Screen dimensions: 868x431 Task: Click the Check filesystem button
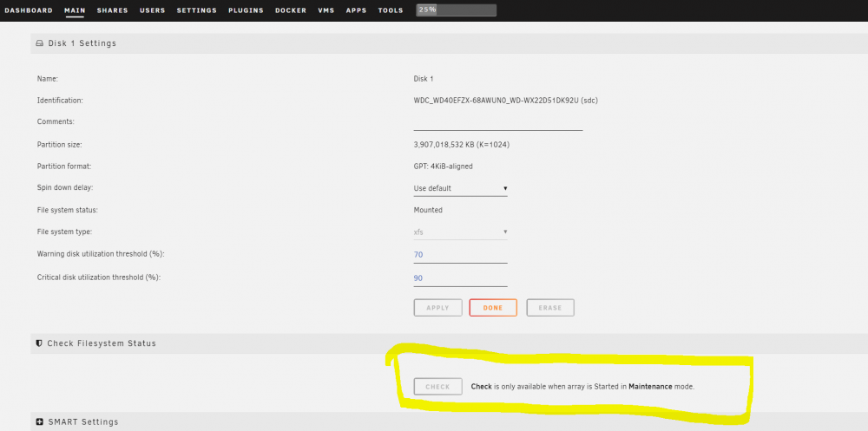coord(437,387)
